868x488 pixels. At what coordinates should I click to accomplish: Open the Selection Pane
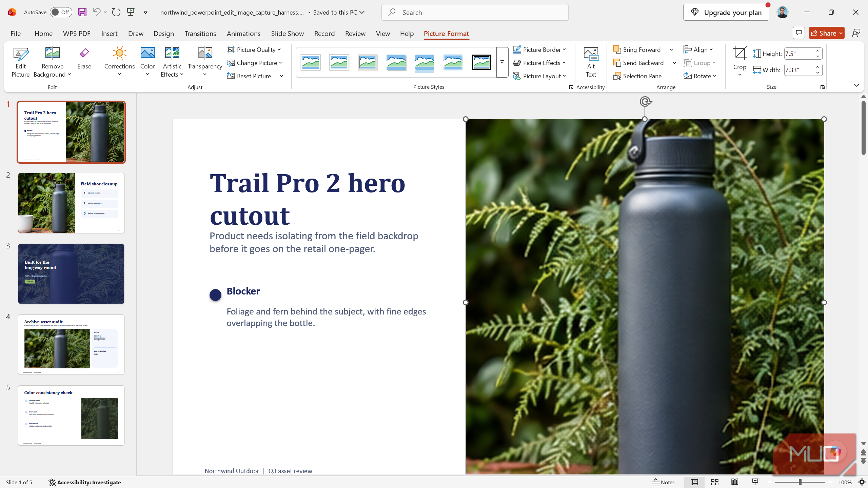pos(637,76)
